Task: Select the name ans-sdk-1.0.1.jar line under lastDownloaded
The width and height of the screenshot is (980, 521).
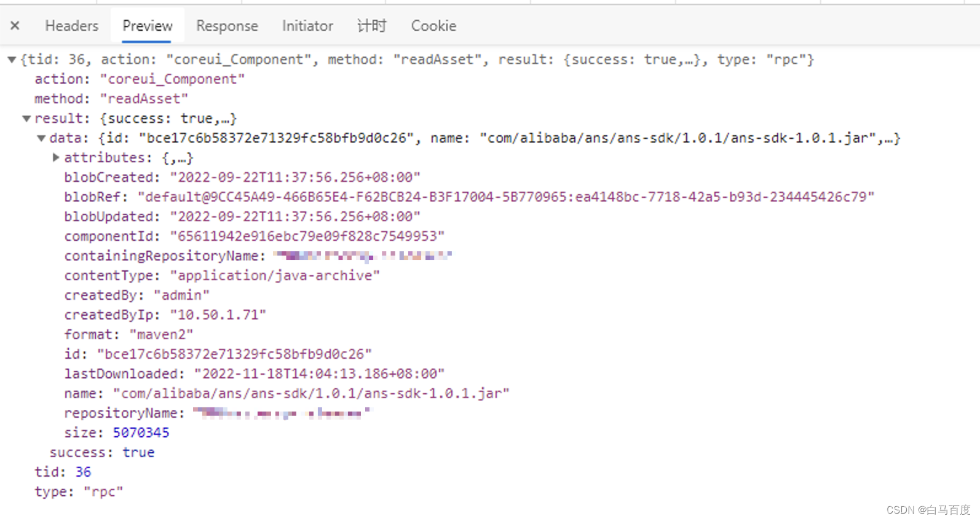Action: click(x=287, y=394)
